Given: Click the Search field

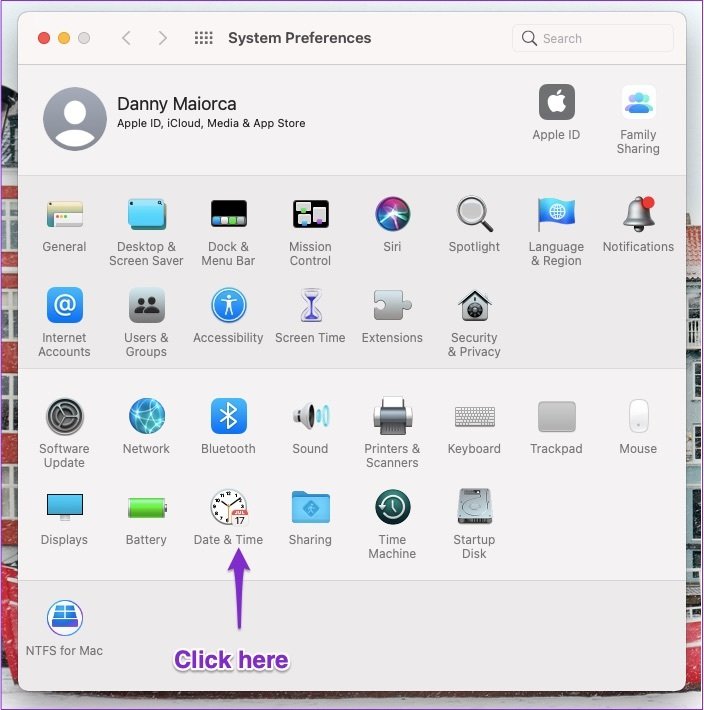Looking at the screenshot, I should 593,38.
